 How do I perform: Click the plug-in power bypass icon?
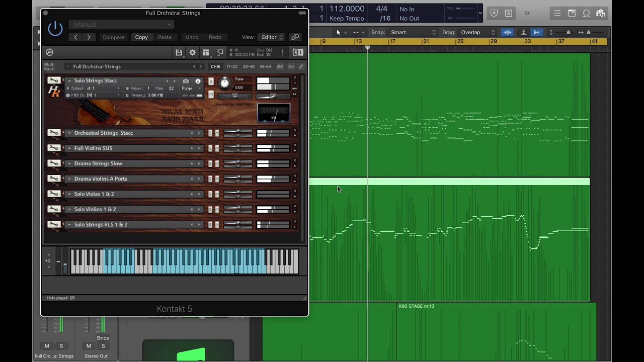pos(55,29)
